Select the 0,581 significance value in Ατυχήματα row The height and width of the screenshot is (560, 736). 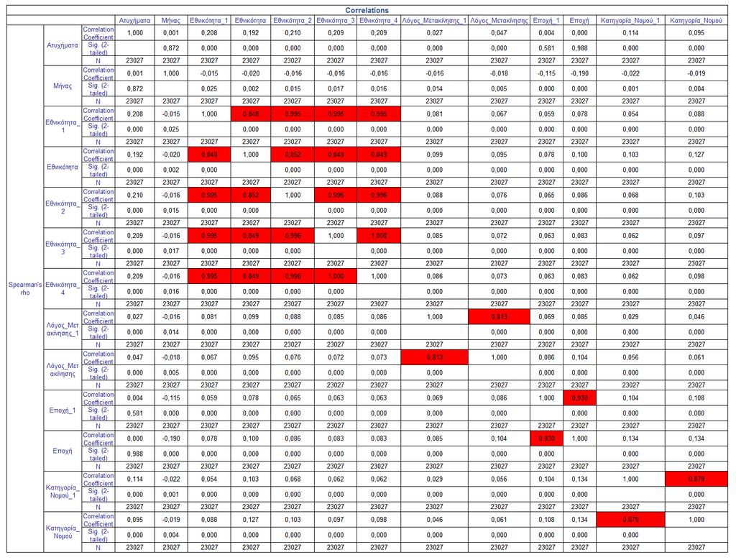pyautogui.click(x=546, y=48)
